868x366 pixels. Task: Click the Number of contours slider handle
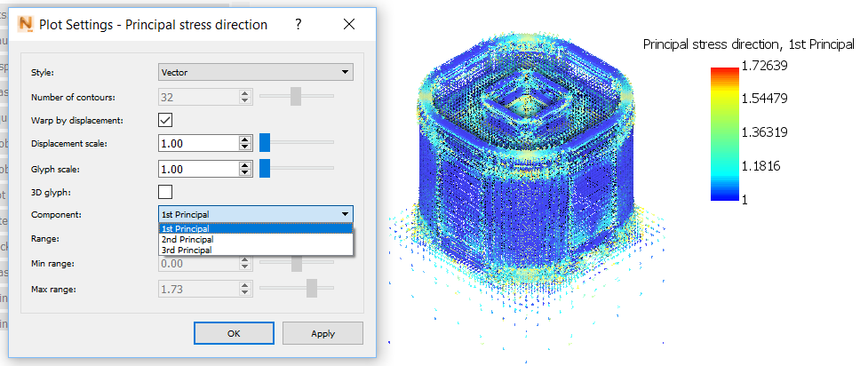296,96
